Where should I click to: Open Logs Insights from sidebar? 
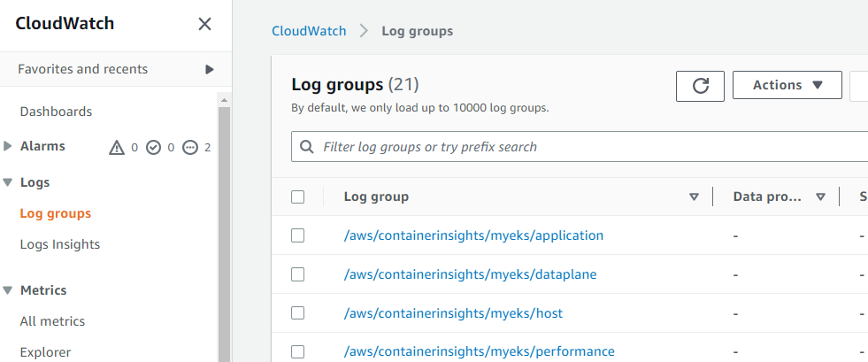60,244
